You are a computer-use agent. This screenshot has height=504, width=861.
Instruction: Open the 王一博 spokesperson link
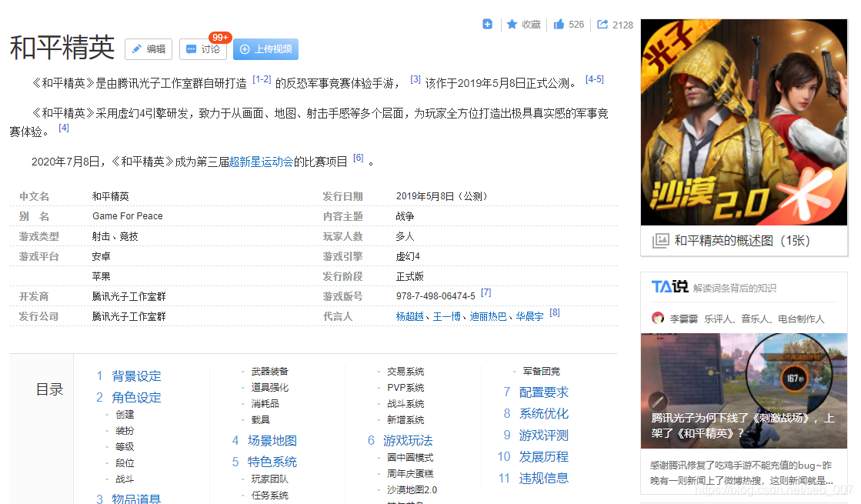[x=446, y=316]
